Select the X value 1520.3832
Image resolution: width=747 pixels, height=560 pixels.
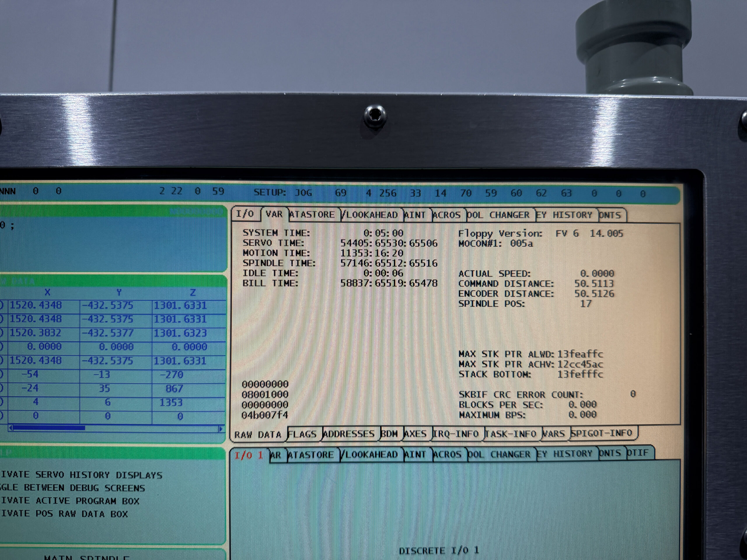36,333
